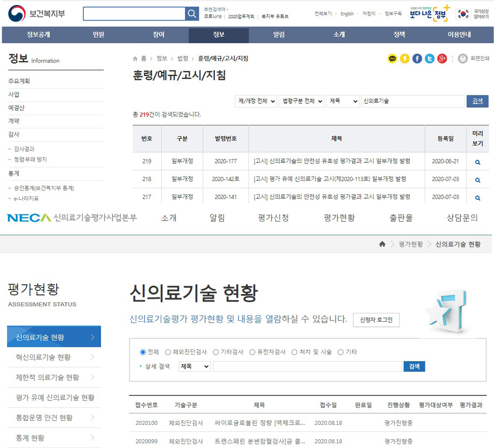The width and height of the screenshot is (494, 448).
Task: Select the 유전자검사 radio button
Action: [253, 352]
